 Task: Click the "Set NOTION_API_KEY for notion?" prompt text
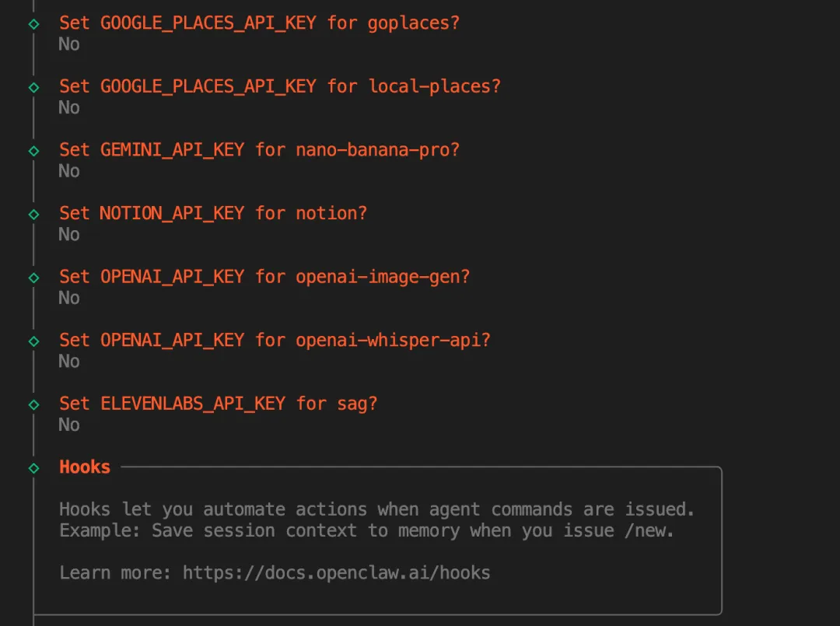tap(213, 213)
